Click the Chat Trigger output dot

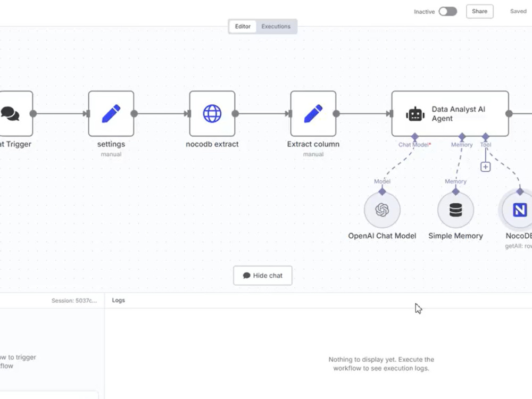(x=33, y=114)
